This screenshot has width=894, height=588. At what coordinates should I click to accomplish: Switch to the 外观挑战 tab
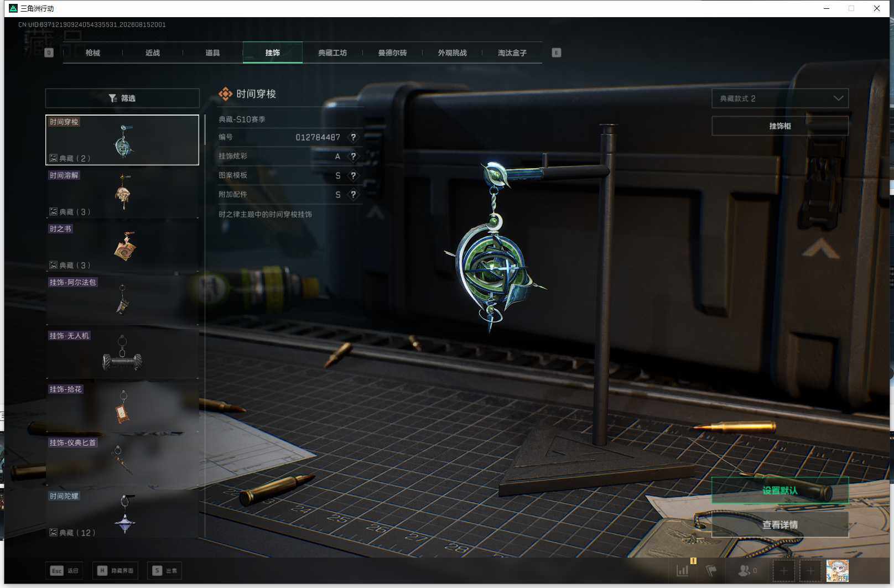click(x=452, y=53)
